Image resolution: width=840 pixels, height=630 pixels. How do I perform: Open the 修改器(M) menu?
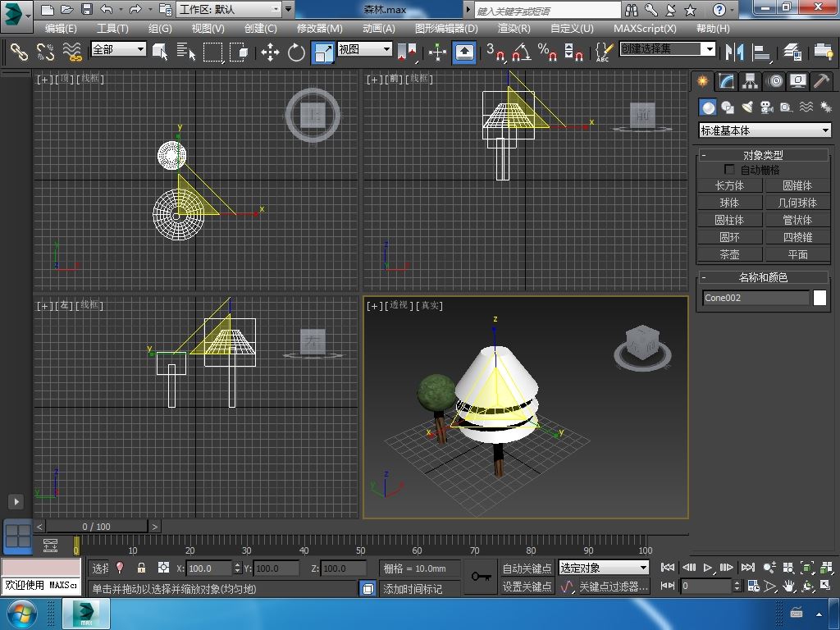[319, 29]
